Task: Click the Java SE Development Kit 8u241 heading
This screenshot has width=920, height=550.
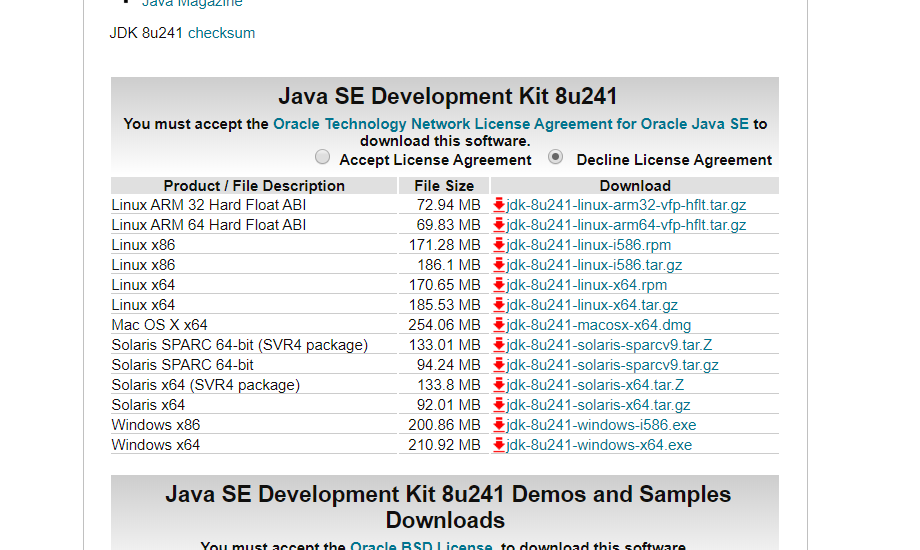Action: (x=448, y=96)
